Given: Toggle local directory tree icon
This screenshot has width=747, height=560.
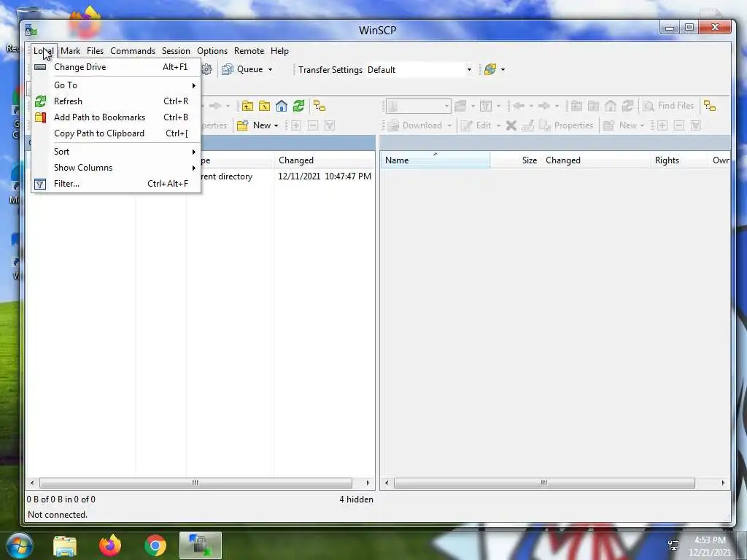Looking at the screenshot, I should click(x=320, y=106).
